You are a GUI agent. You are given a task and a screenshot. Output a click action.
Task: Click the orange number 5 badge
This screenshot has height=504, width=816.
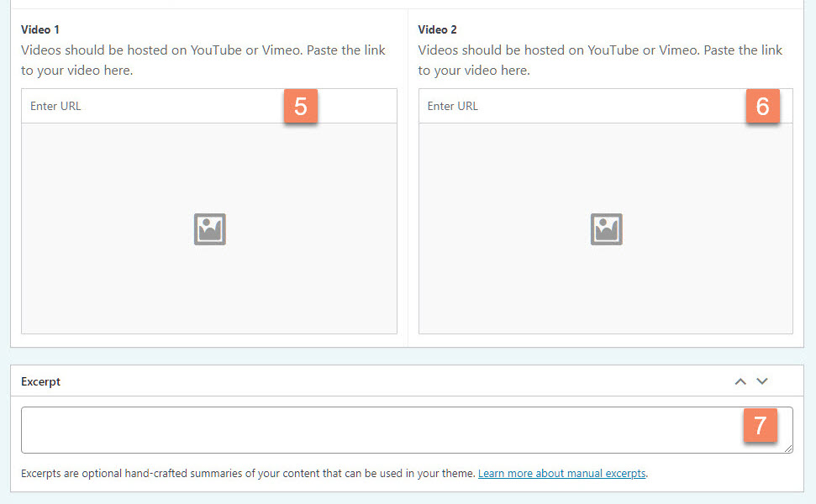pyautogui.click(x=301, y=107)
